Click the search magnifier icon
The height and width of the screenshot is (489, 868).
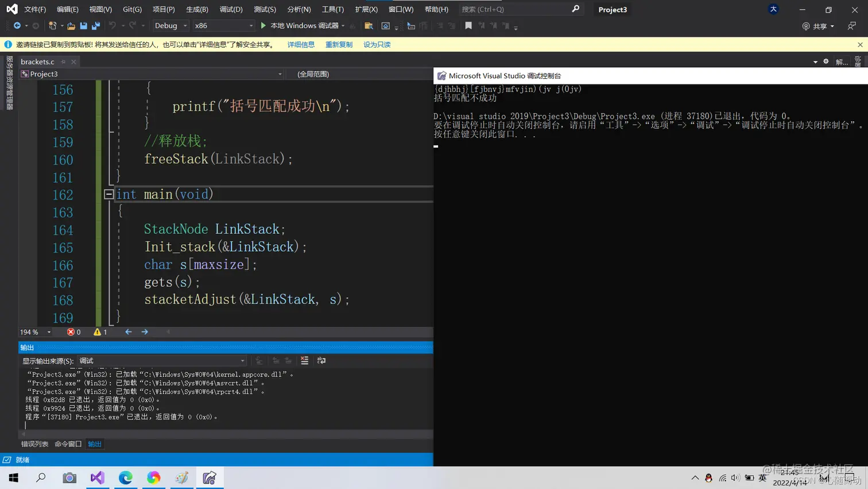(575, 9)
